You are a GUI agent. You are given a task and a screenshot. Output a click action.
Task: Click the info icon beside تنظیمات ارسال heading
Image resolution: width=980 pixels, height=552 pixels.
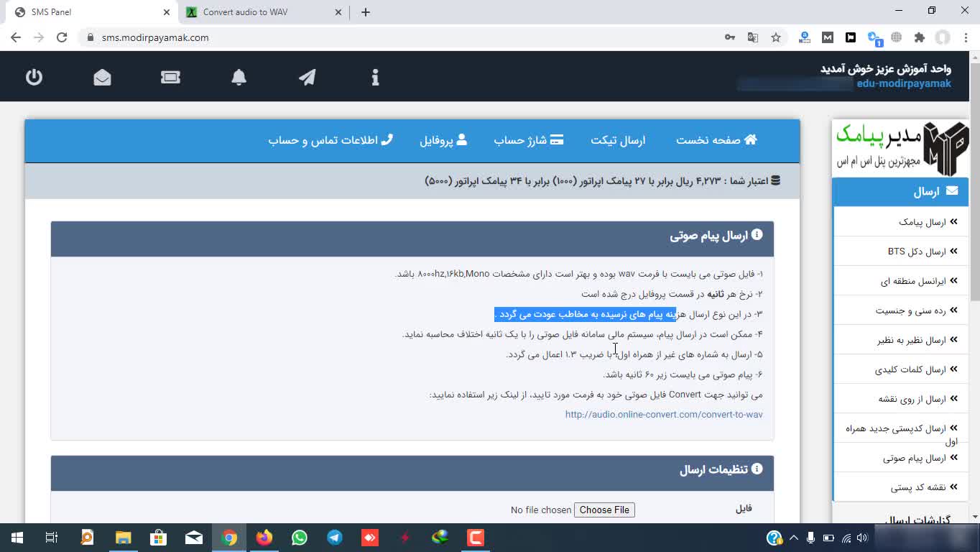pyautogui.click(x=757, y=469)
